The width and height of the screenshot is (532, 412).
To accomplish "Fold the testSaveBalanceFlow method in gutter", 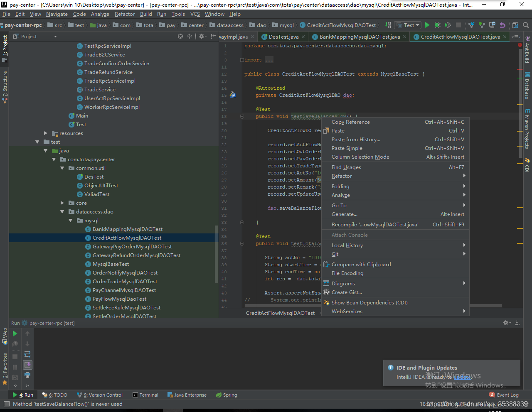I will [x=242, y=116].
